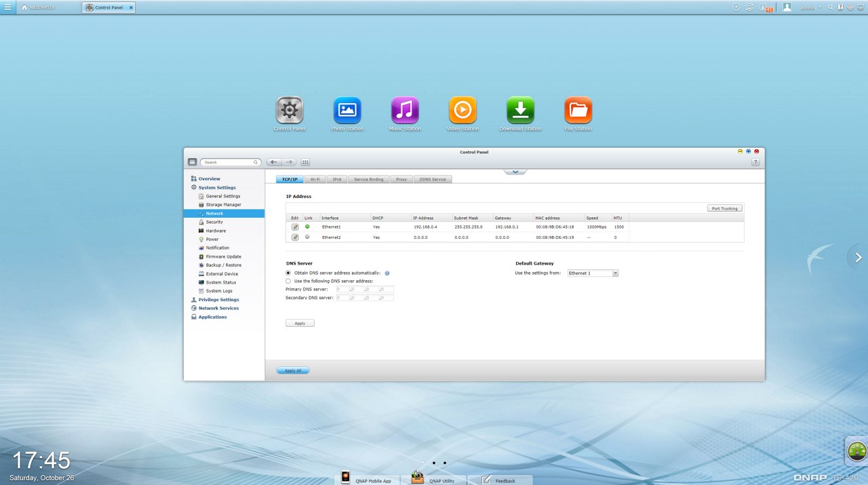Viewport: 868px width, 485px height.
Task: Focus the Control Panel search field
Action: [230, 162]
